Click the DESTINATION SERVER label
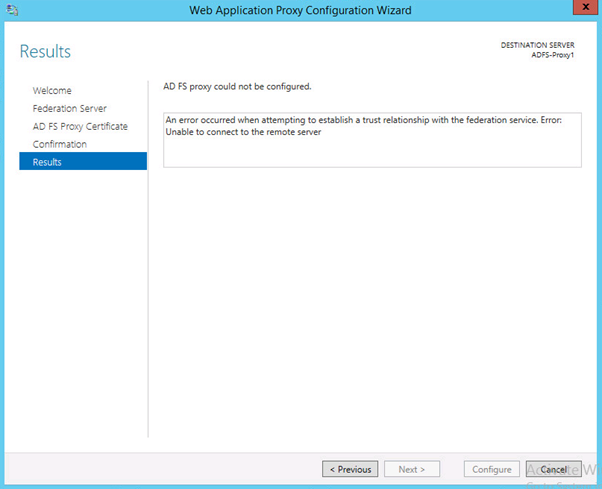The height and width of the screenshot is (489, 602). pos(538,45)
